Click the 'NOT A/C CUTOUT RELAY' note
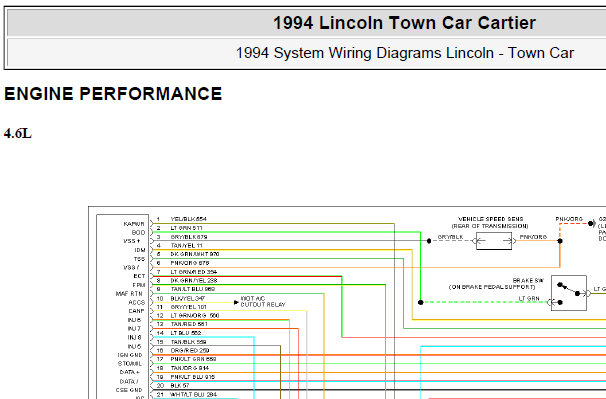Screen dimensions: 606x399 coord(263,302)
